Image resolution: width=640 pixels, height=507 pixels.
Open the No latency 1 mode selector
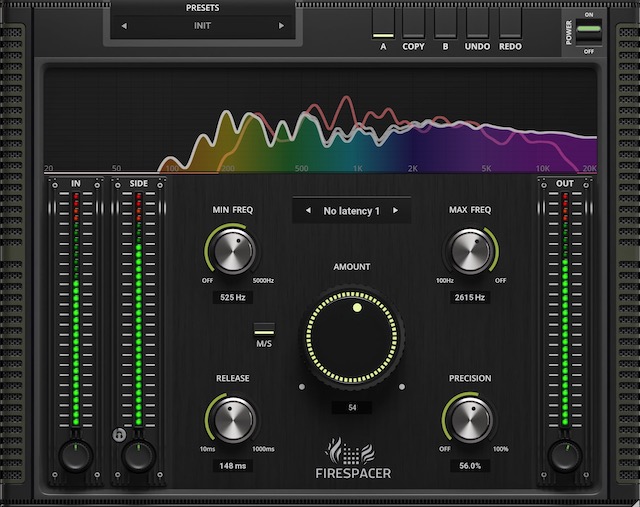click(351, 211)
